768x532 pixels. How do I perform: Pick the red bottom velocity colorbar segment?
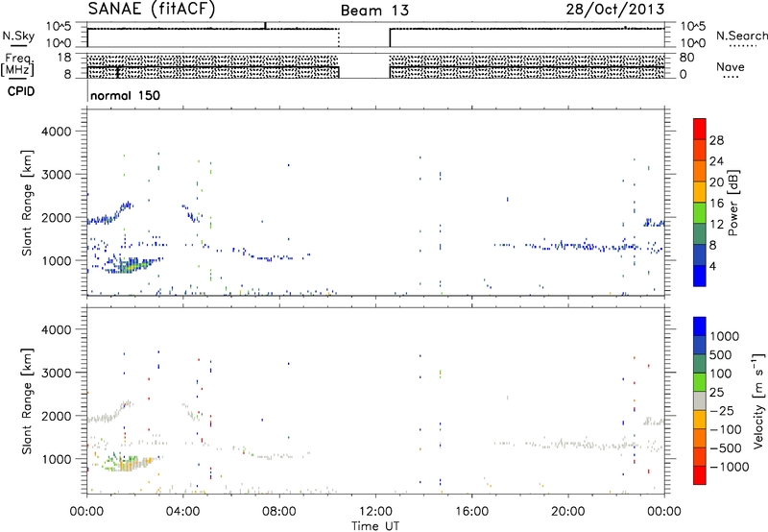tap(700, 475)
